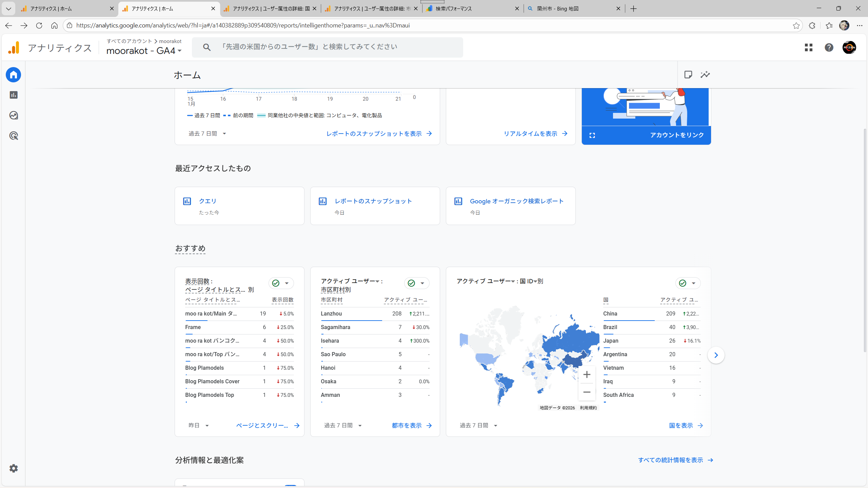Click green check status on page views card
This screenshot has width=868, height=488.
click(x=276, y=283)
